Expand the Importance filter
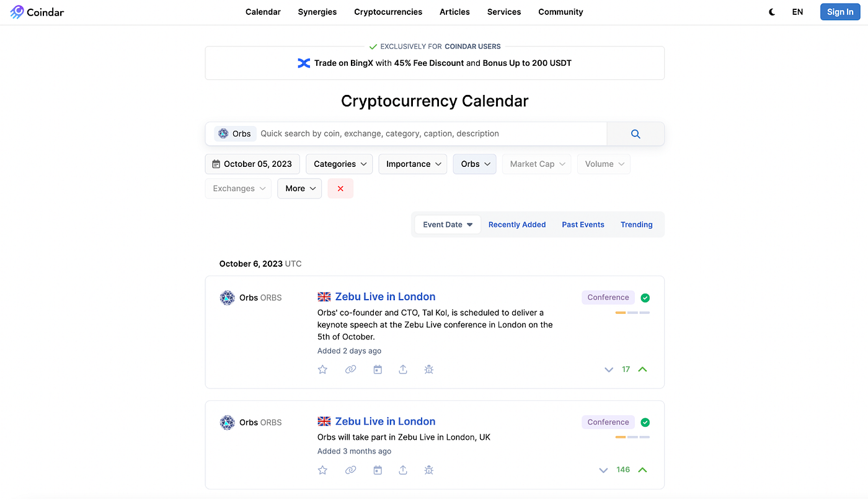The image size is (868, 500). click(x=412, y=164)
